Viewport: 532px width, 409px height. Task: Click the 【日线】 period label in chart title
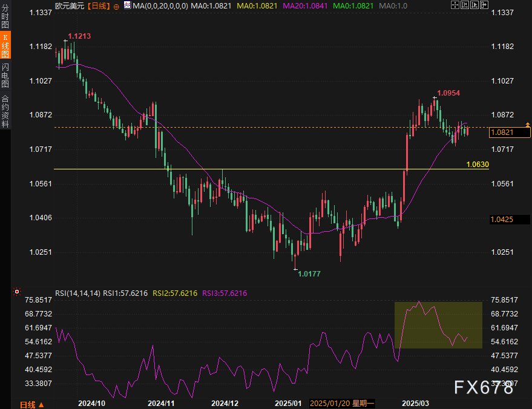(x=98, y=5)
